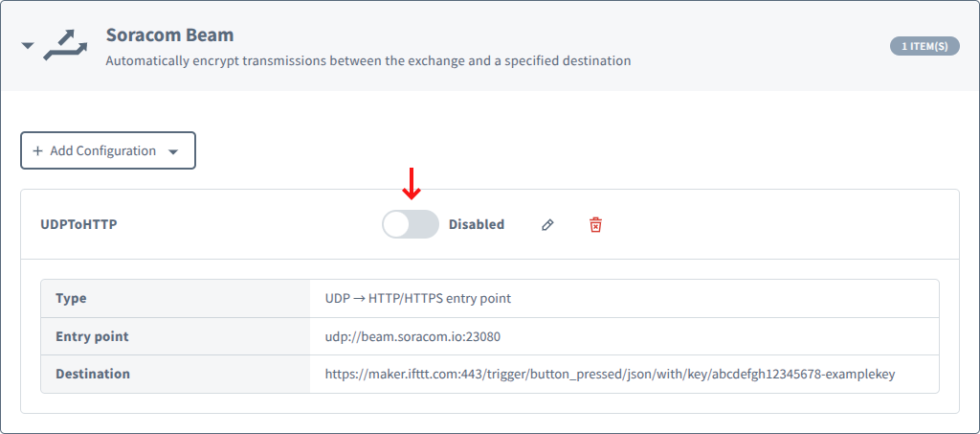Click the plus icon in Add Configuration

point(37,151)
